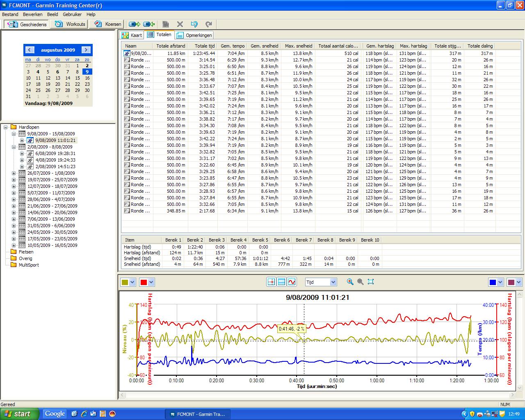The width and height of the screenshot is (525, 420).
Task: Switch to Workouts view
Action: (x=70, y=24)
